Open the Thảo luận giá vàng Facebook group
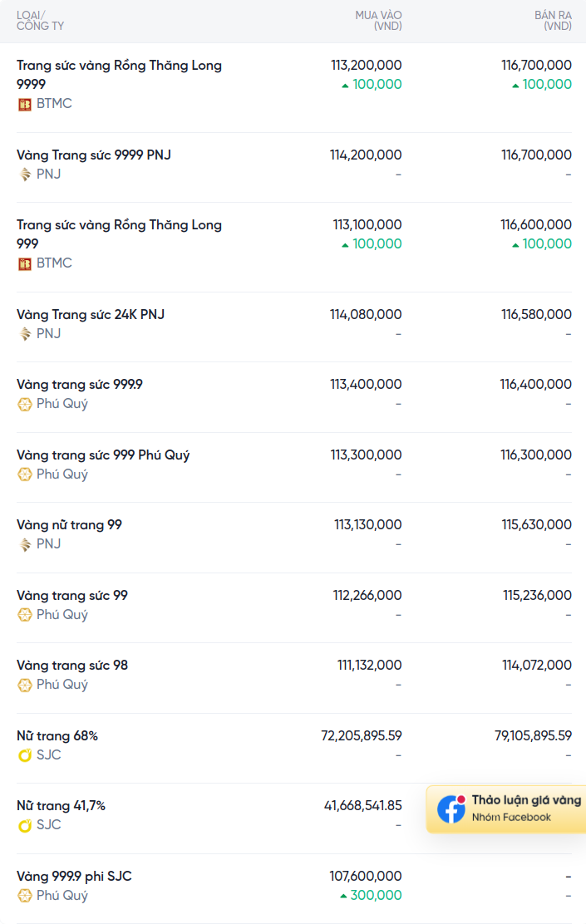 506,808
